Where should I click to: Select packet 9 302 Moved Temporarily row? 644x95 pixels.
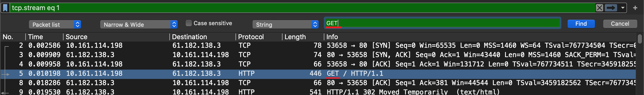tap(318, 92)
